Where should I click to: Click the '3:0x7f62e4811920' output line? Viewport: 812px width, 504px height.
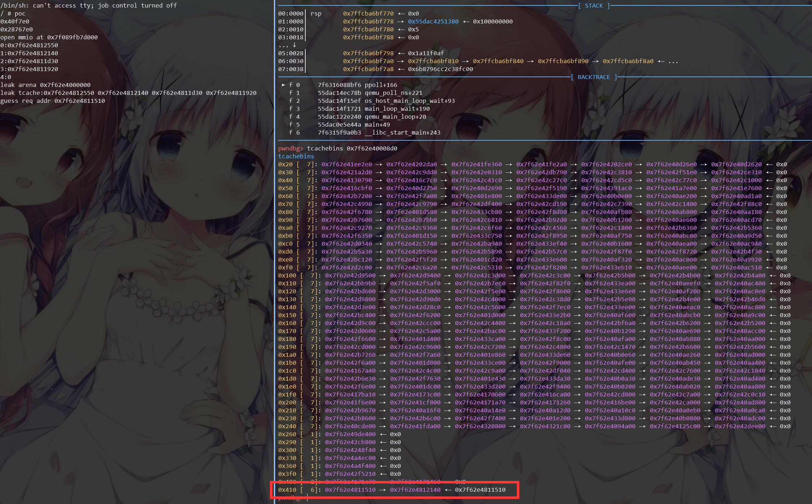click(29, 69)
